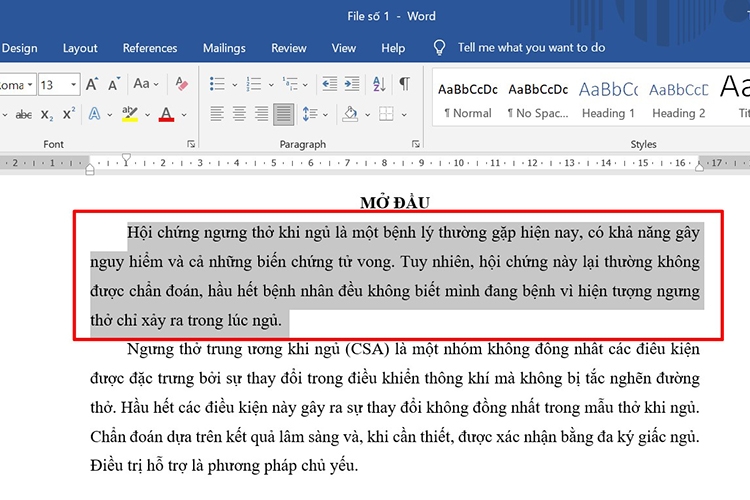The image size is (750, 500).
Task: Expand the Text Effects dropdown arrow
Action: [110, 114]
